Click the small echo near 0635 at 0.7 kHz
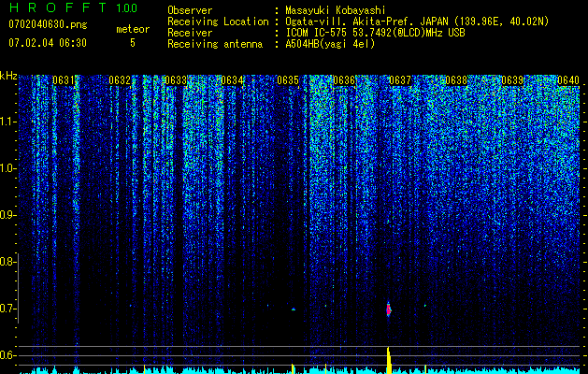The height and width of the screenshot is (374, 588). [x=294, y=309]
